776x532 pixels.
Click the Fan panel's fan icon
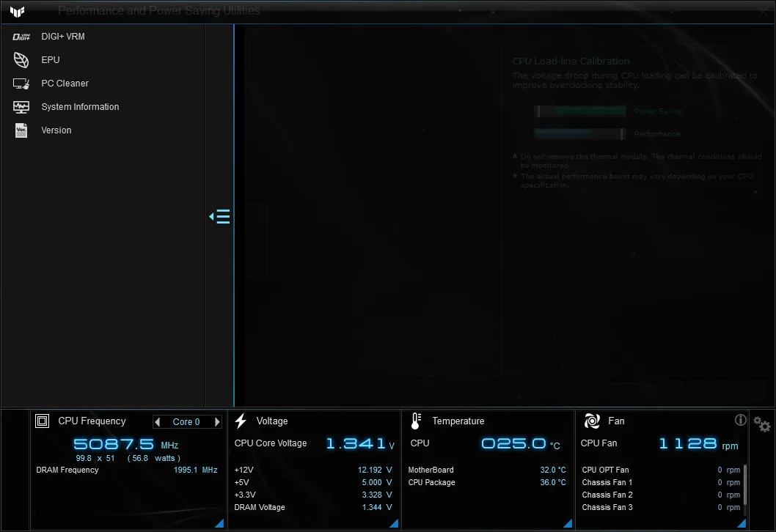tap(592, 421)
